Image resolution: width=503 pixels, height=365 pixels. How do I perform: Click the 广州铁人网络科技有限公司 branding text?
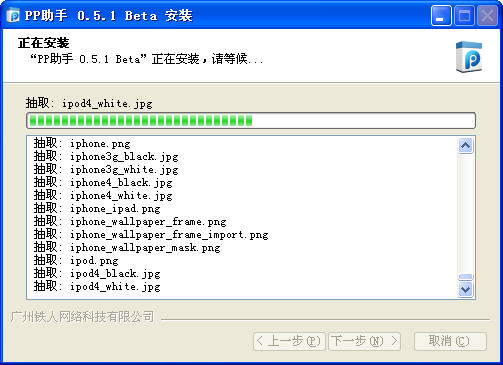[x=82, y=317]
